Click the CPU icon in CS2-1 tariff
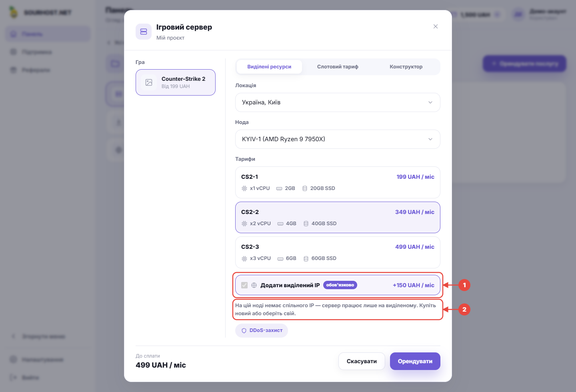 tap(244, 188)
